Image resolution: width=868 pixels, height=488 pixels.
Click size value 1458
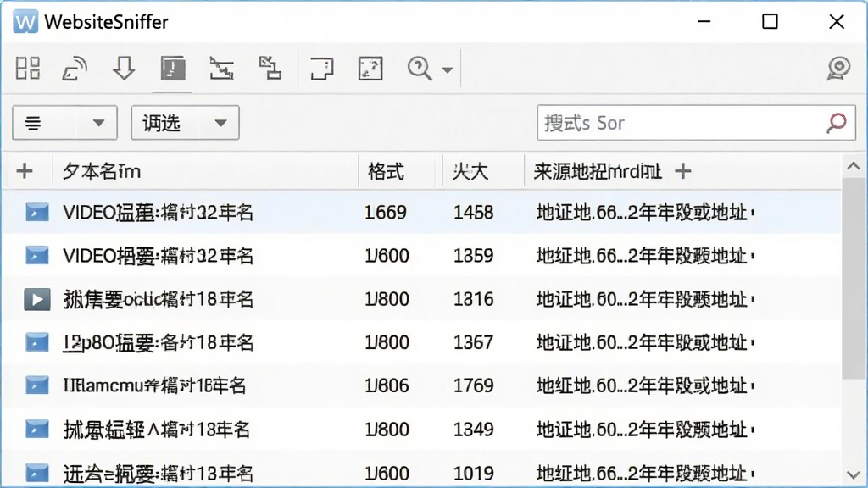pos(473,213)
